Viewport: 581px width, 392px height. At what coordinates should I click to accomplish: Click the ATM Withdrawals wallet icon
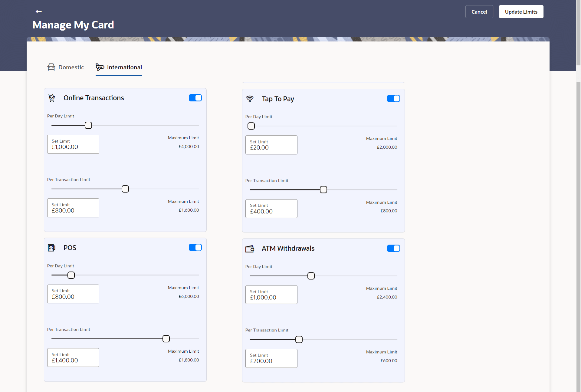[x=250, y=249]
